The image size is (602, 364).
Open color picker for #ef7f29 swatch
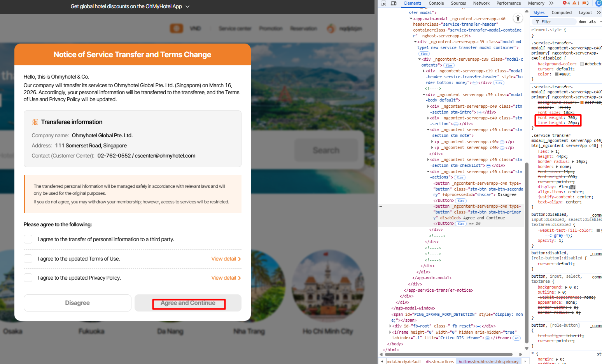582,103
